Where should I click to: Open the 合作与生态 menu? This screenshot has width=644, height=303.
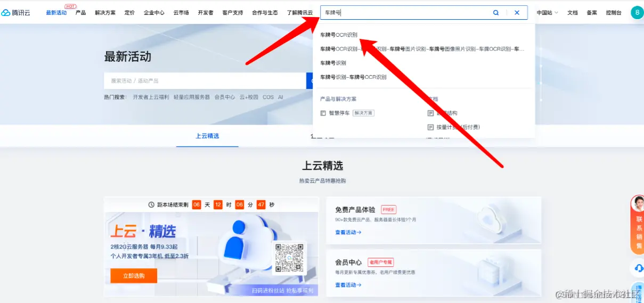pos(265,12)
